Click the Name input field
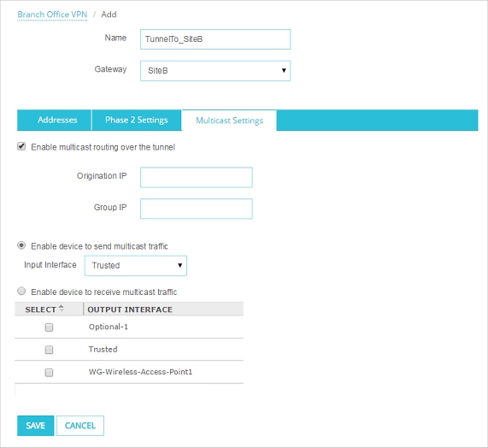 point(215,39)
